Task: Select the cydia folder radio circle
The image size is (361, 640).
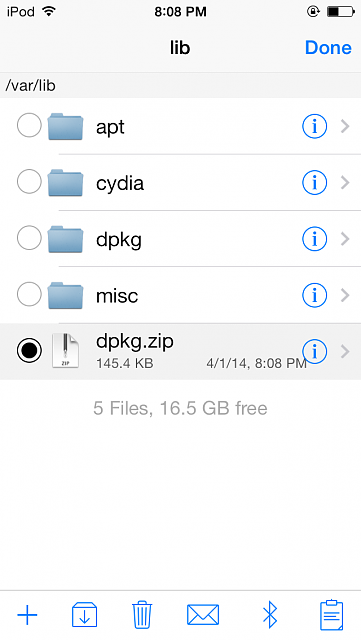Action: 29,182
